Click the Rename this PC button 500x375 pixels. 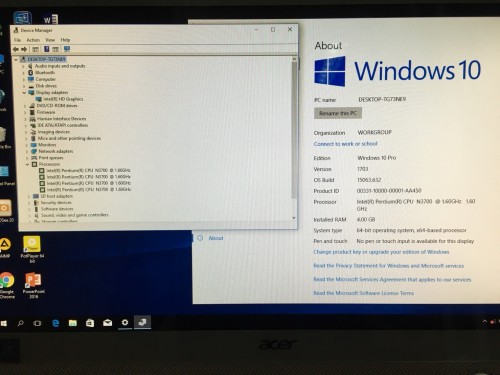click(x=338, y=113)
